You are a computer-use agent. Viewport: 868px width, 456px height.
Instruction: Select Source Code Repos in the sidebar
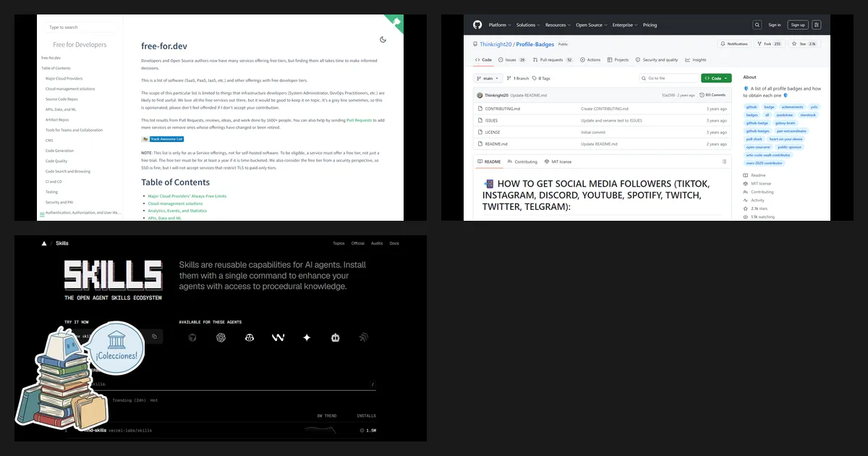coord(62,98)
